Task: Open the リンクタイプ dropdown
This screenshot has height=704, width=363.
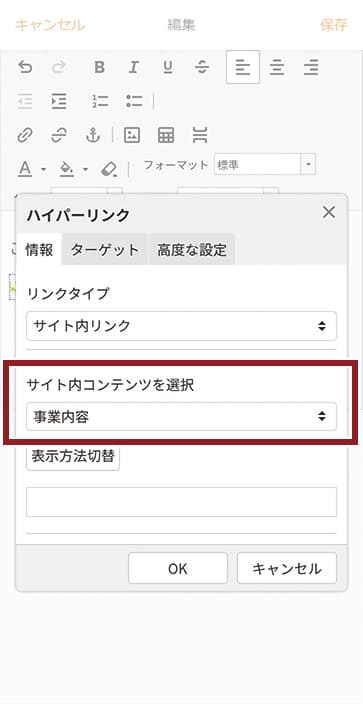Action: pos(182,326)
